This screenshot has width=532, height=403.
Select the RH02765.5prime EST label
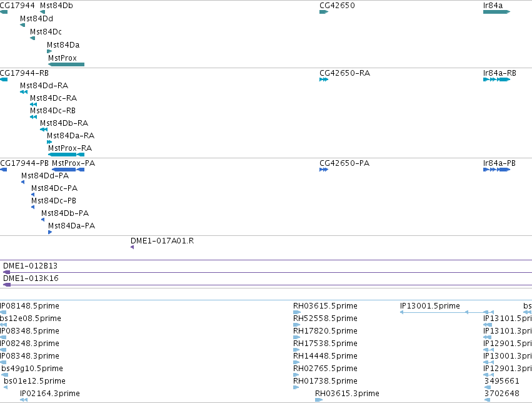tap(325, 369)
